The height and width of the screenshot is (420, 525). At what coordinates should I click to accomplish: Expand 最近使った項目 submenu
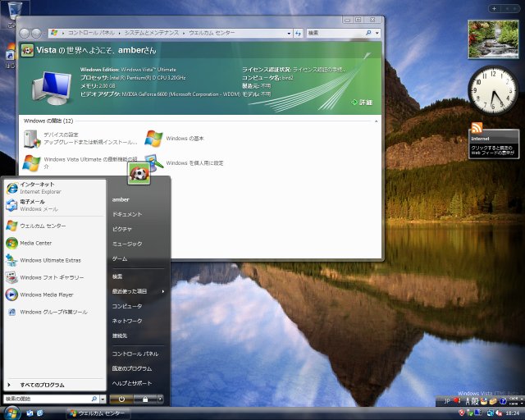coord(139,291)
